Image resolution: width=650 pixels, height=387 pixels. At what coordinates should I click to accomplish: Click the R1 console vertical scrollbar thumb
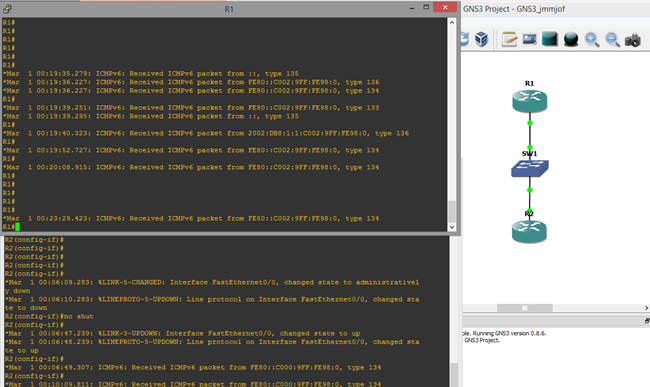(x=452, y=211)
